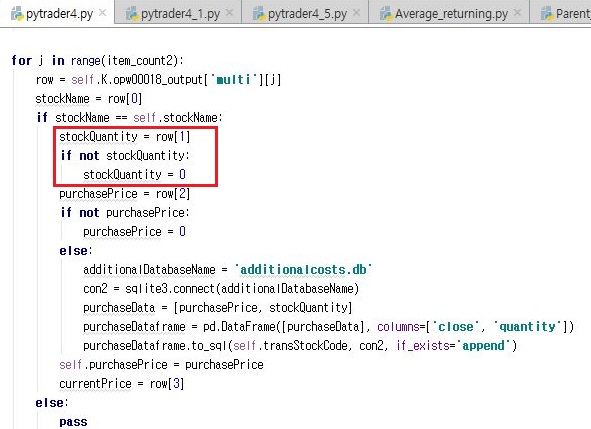This screenshot has height=429, width=591.
Task: Close the pytrader4.py tab
Action: click(102, 13)
